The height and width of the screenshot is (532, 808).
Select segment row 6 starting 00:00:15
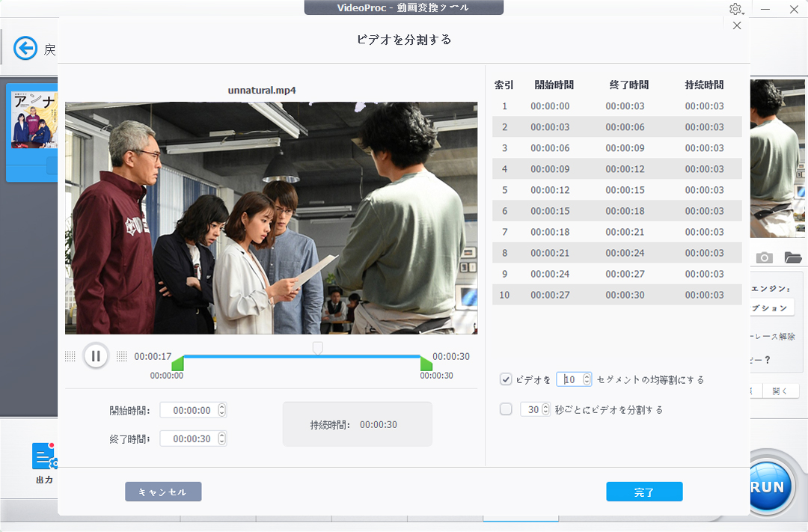coord(616,211)
